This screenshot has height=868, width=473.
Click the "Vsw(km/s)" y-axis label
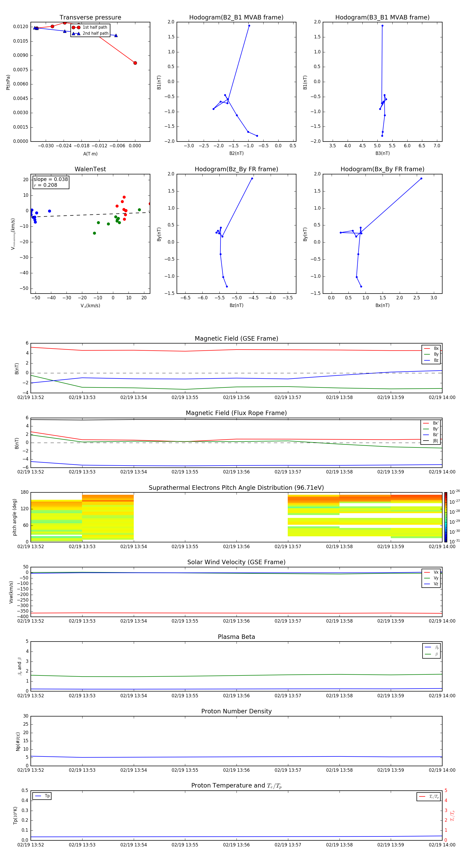tap(11, 592)
